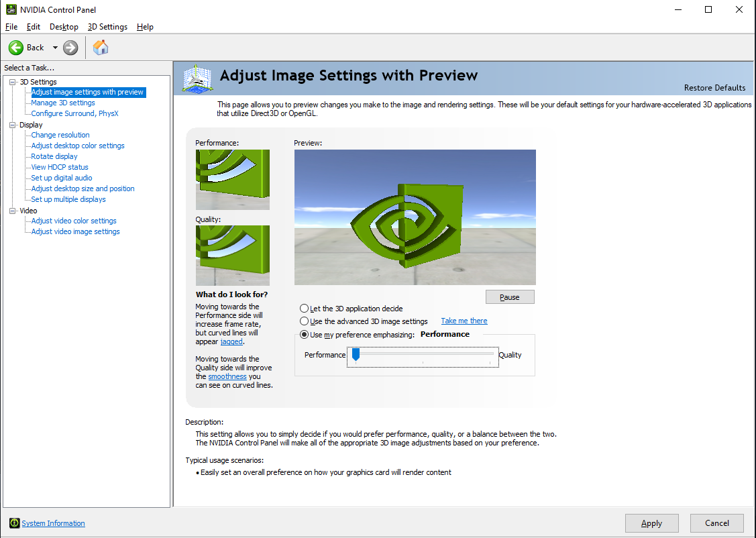Click the 3D Settings tree label
756x538 pixels.
pos(38,82)
